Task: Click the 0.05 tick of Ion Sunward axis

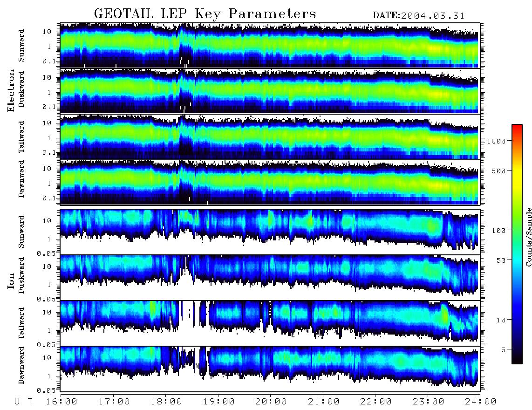Action: point(46,253)
